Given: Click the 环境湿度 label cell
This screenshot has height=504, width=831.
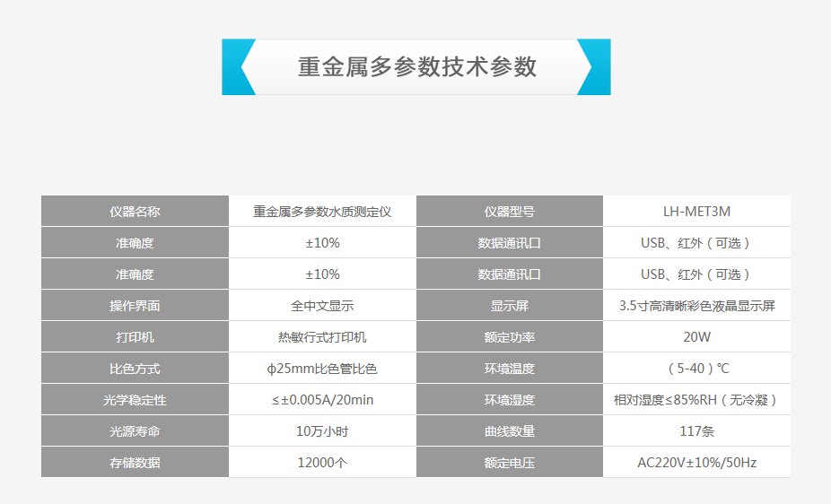Looking at the screenshot, I should (x=510, y=400).
